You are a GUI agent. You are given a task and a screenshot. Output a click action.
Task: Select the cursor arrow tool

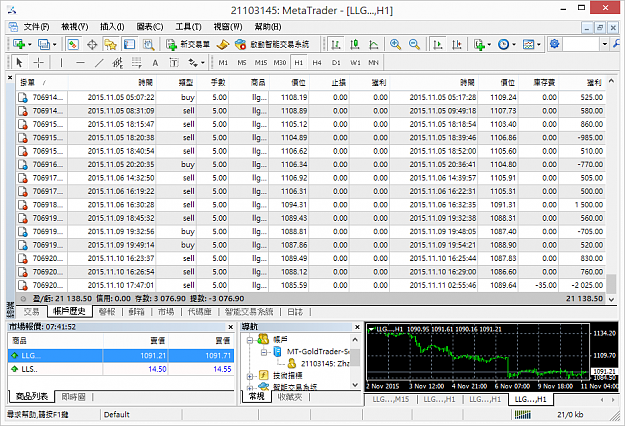tap(19, 63)
